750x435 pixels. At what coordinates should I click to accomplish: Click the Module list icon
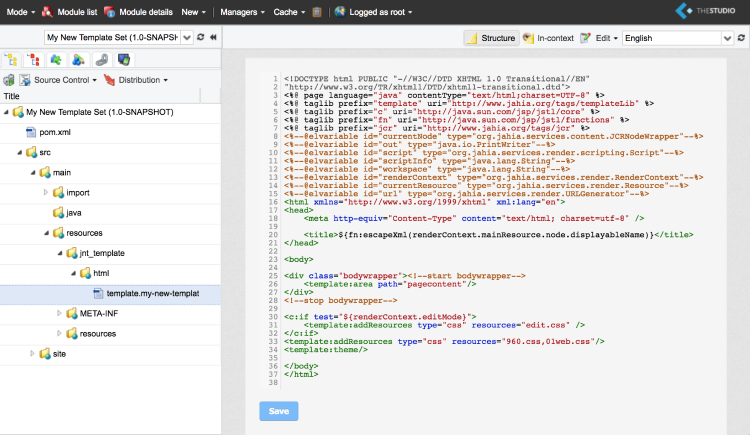pos(47,12)
